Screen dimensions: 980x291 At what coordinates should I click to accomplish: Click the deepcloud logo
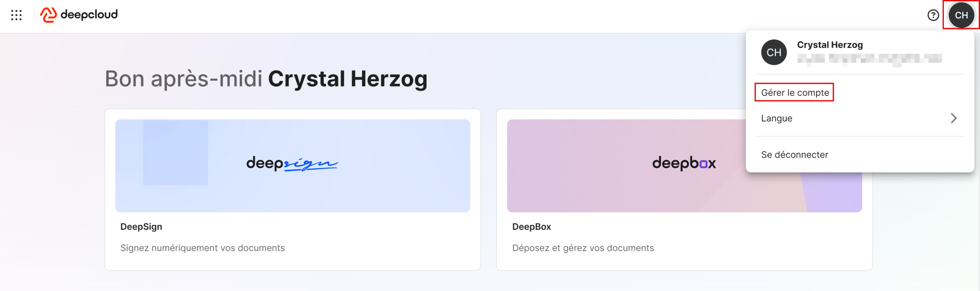point(49,15)
